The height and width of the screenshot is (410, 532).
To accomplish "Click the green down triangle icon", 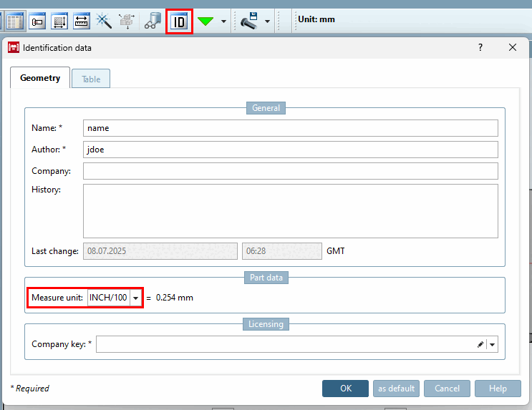I will coord(205,21).
